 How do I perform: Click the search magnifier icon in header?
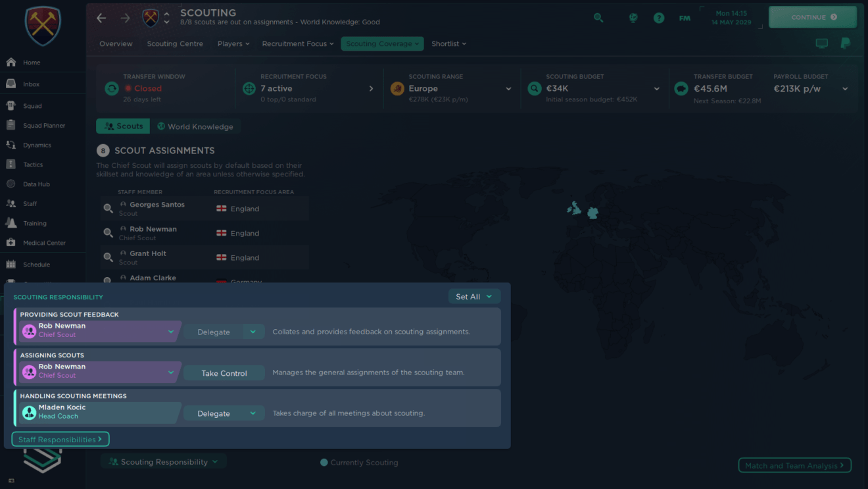pyautogui.click(x=598, y=18)
